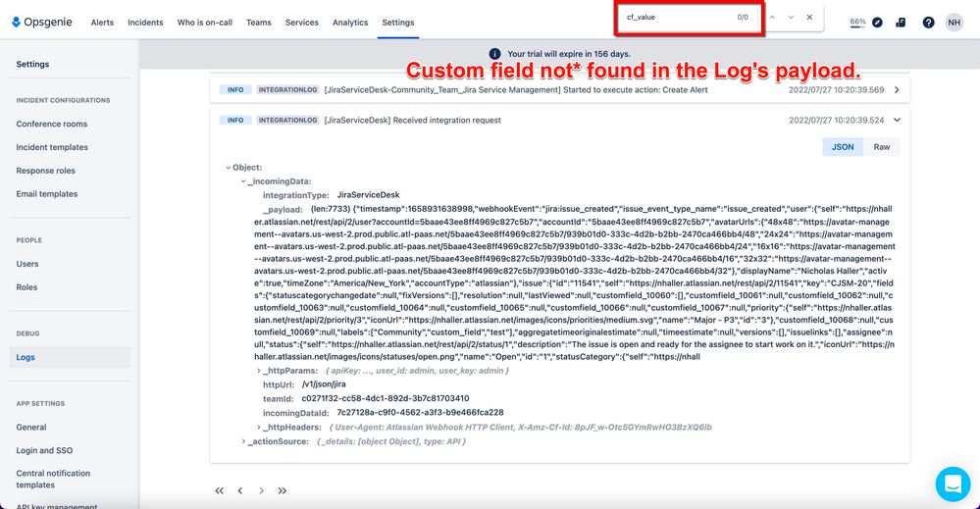Open the product switcher icon
Viewport: 980px width, 509px height.
click(901, 23)
